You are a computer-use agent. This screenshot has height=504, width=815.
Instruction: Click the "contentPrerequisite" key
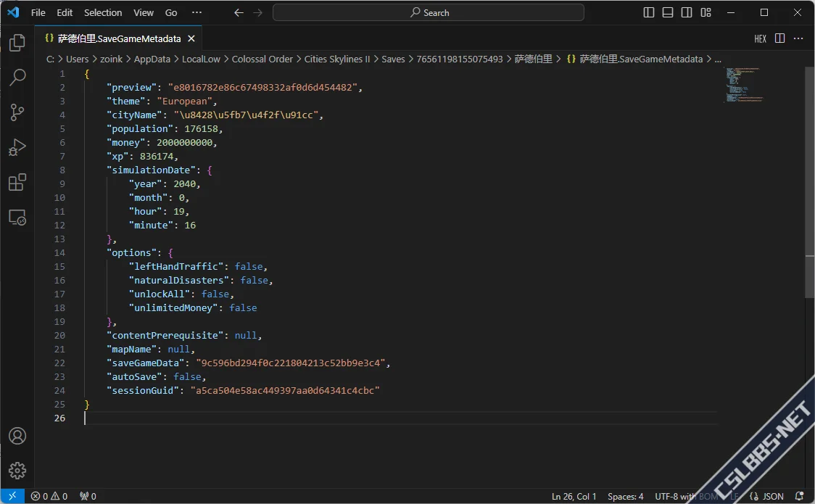click(x=165, y=336)
